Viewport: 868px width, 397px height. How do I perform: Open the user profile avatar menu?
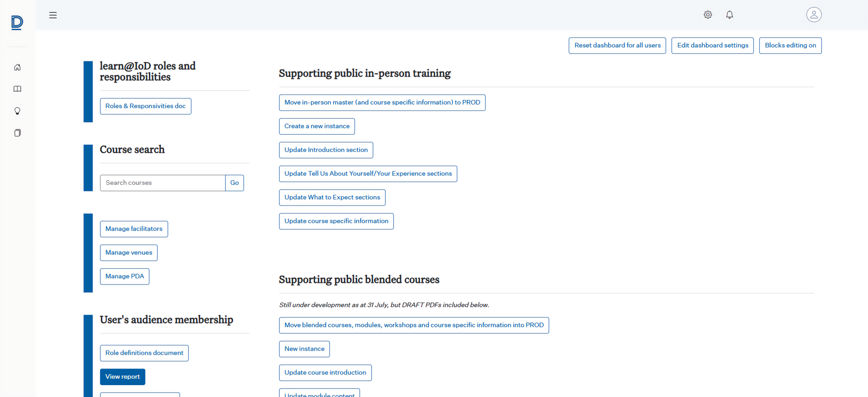tap(814, 15)
